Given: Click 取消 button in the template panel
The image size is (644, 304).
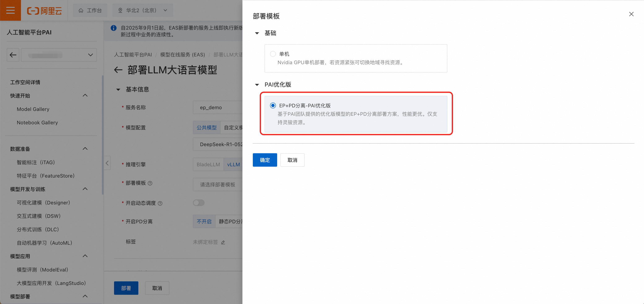Looking at the screenshot, I should 292,160.
